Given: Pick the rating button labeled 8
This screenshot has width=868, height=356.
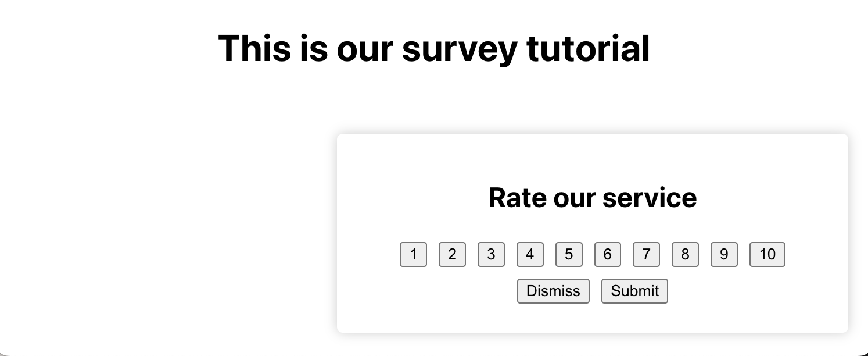Looking at the screenshot, I should point(685,255).
